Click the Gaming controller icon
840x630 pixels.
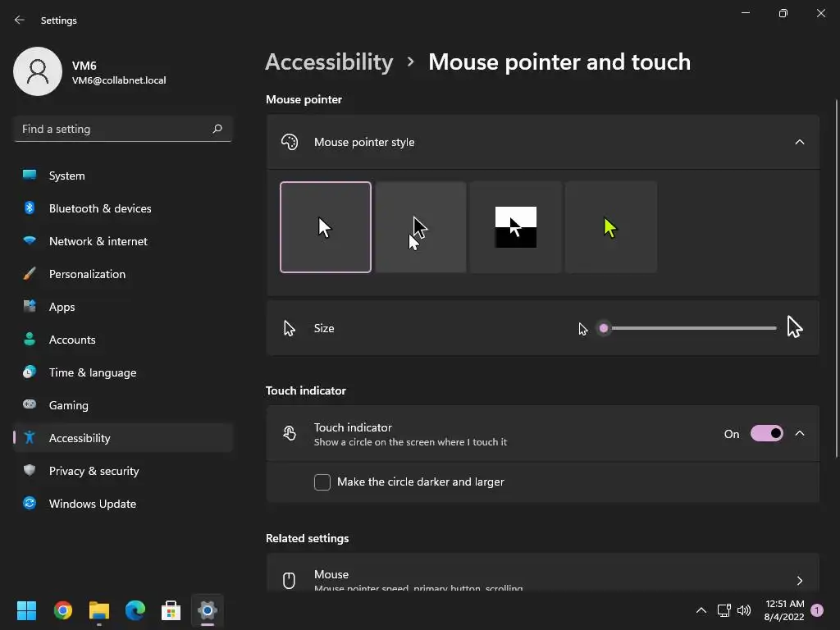(x=30, y=404)
